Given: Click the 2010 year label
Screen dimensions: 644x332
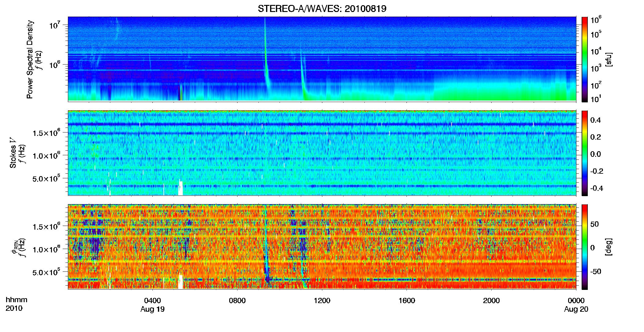Looking at the screenshot, I should tap(14, 308).
